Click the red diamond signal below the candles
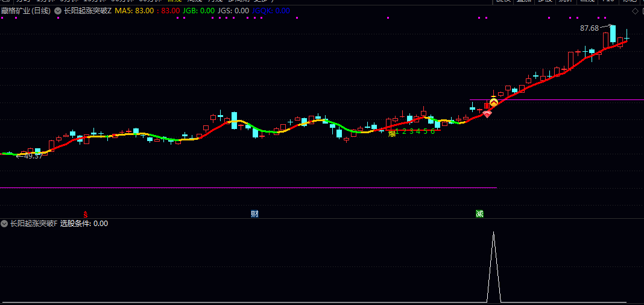644x305 pixels. [487, 113]
